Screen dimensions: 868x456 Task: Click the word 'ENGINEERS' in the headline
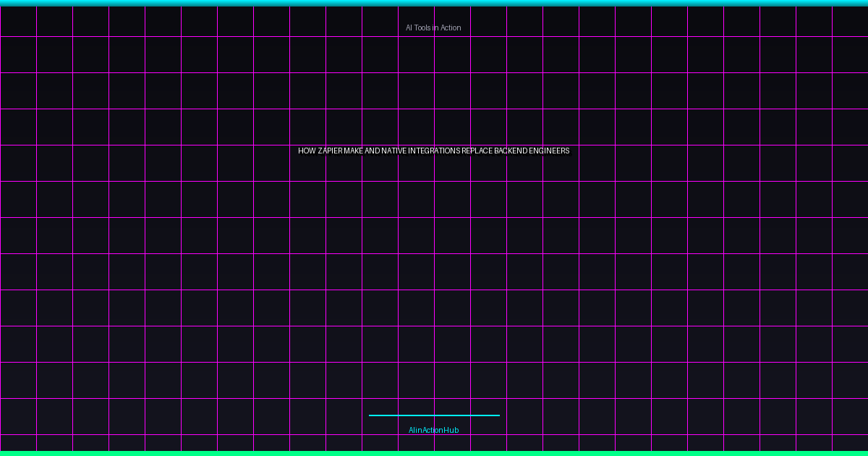pyautogui.click(x=554, y=151)
